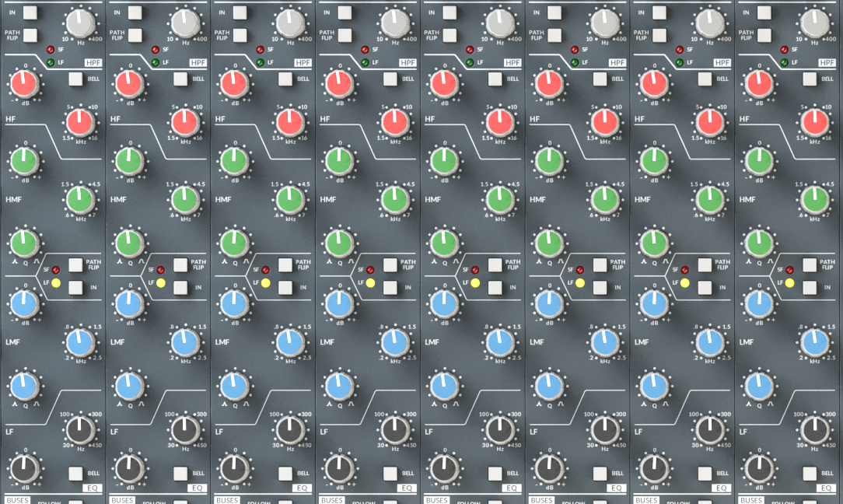Click yellow LF indicator light on second strip
This screenshot has height=504, width=843.
(161, 284)
